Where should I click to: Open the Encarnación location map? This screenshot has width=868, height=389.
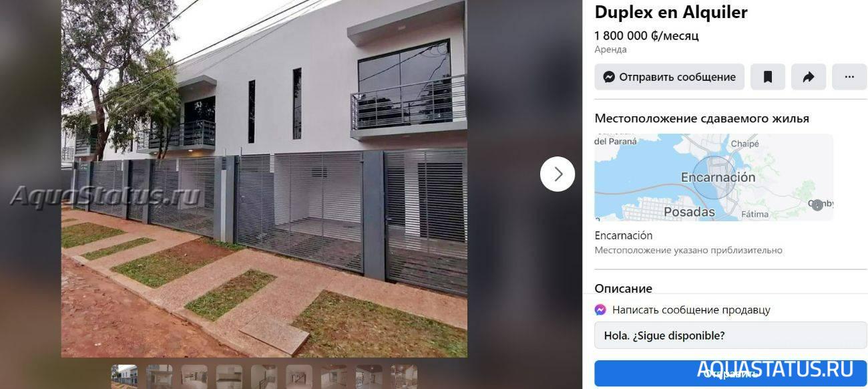714,177
